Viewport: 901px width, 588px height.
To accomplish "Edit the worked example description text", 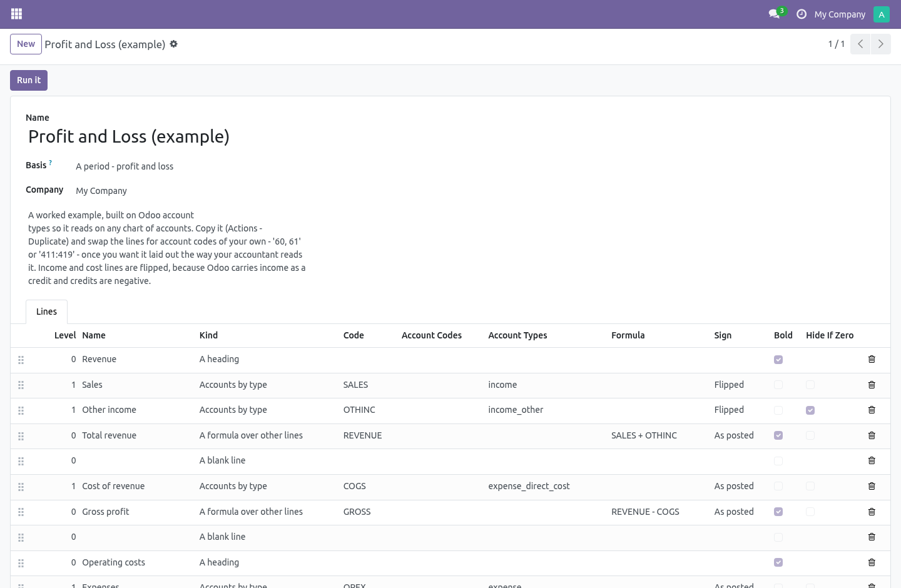I will [x=168, y=248].
